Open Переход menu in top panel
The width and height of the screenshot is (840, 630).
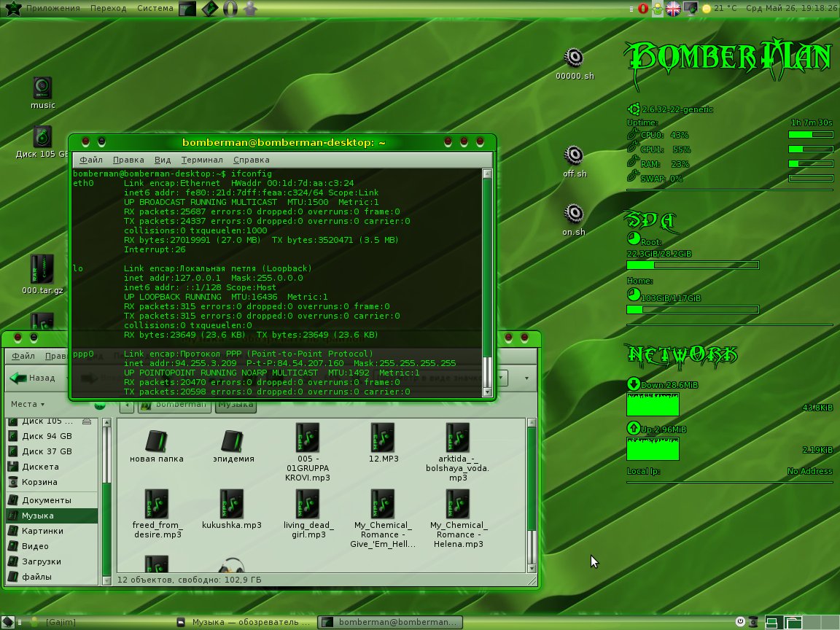click(108, 9)
